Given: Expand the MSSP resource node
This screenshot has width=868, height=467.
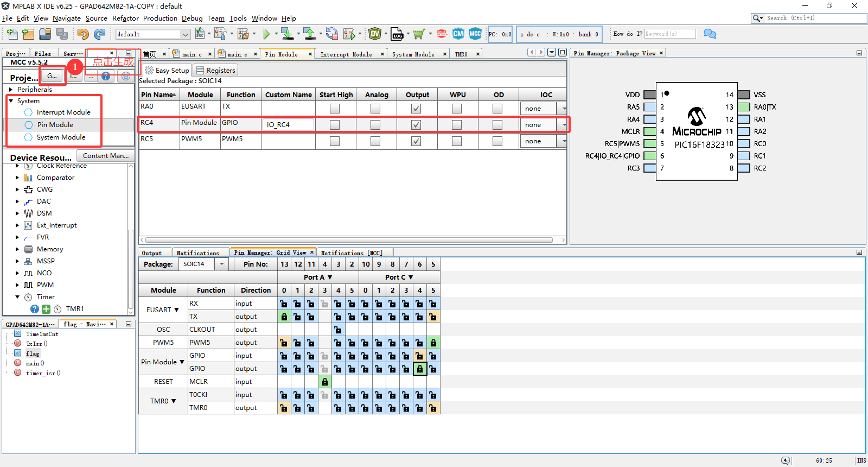Looking at the screenshot, I should pyautogui.click(x=17, y=261).
